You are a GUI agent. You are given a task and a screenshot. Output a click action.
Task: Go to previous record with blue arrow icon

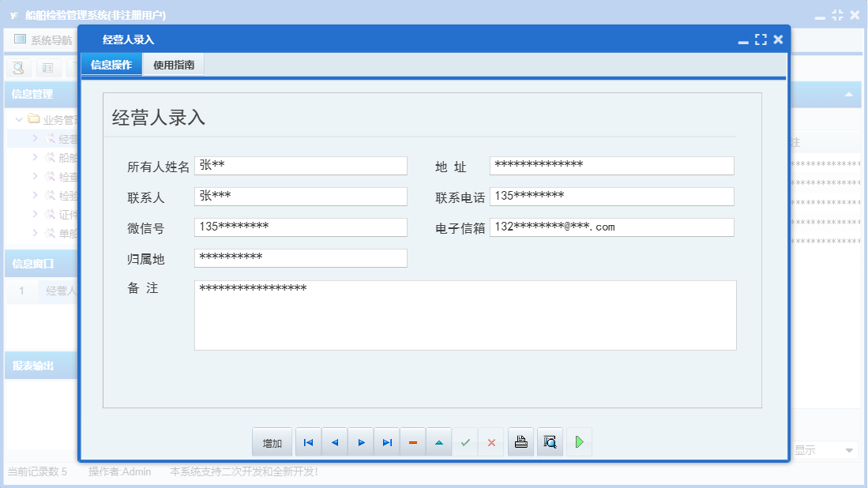(x=334, y=441)
